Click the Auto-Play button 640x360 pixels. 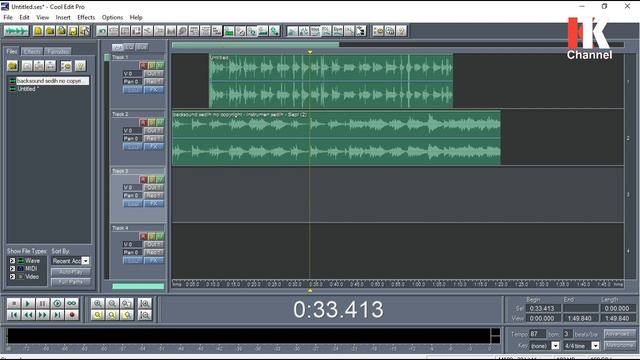[71, 272]
